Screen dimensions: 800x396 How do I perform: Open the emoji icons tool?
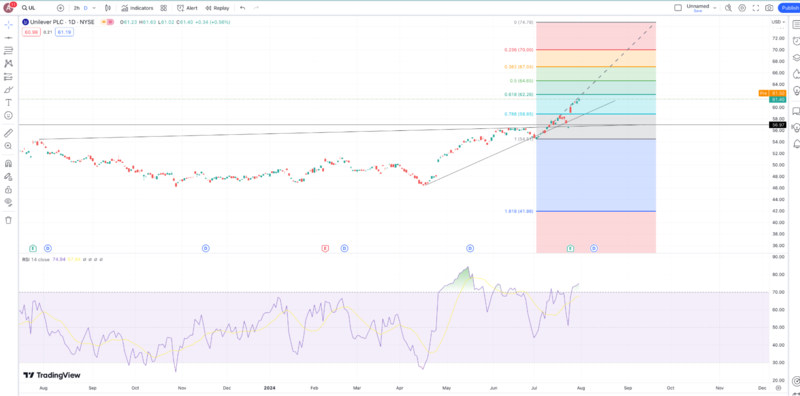(8, 115)
